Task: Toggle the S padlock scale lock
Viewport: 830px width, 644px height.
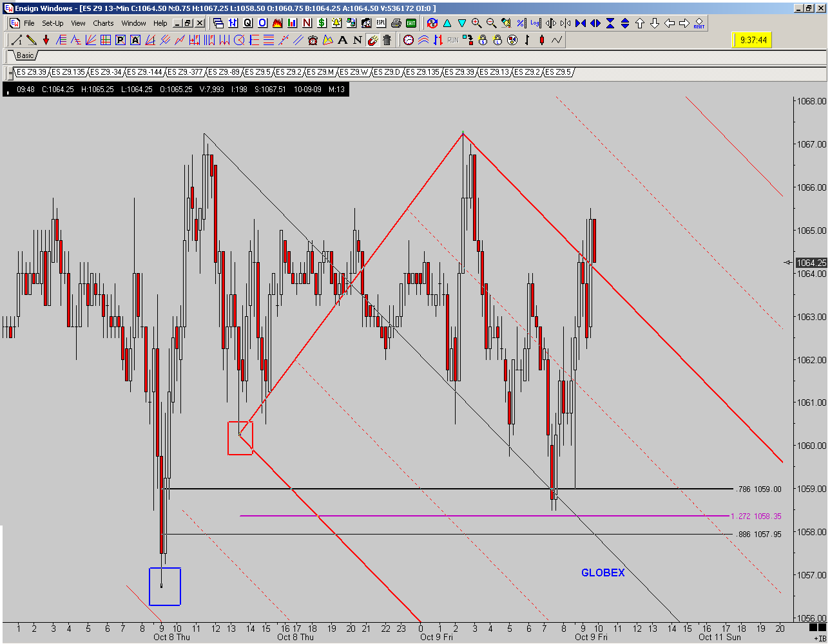Action: (x=483, y=40)
